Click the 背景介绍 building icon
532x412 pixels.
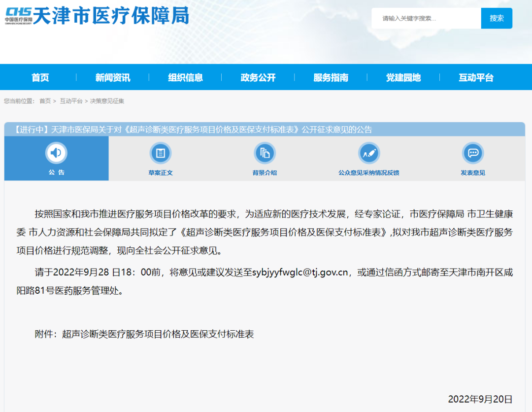pyautogui.click(x=265, y=153)
